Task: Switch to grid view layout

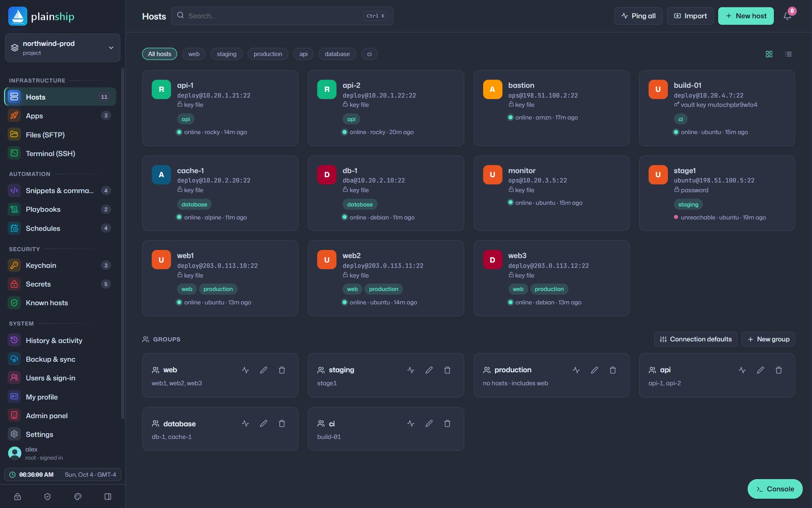Action: [769, 54]
